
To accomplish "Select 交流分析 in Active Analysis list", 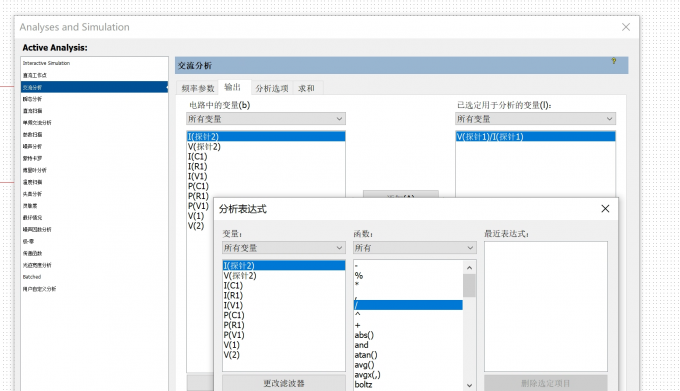I will tap(94, 87).
